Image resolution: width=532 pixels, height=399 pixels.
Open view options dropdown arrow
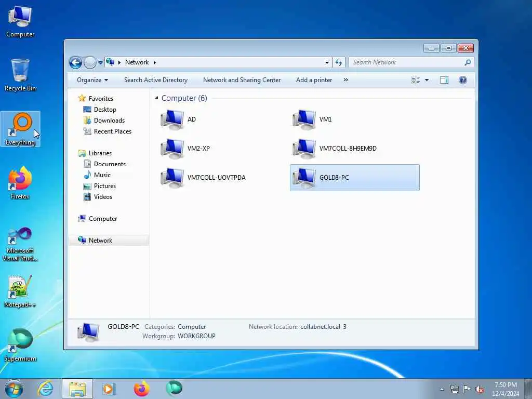coord(427,80)
